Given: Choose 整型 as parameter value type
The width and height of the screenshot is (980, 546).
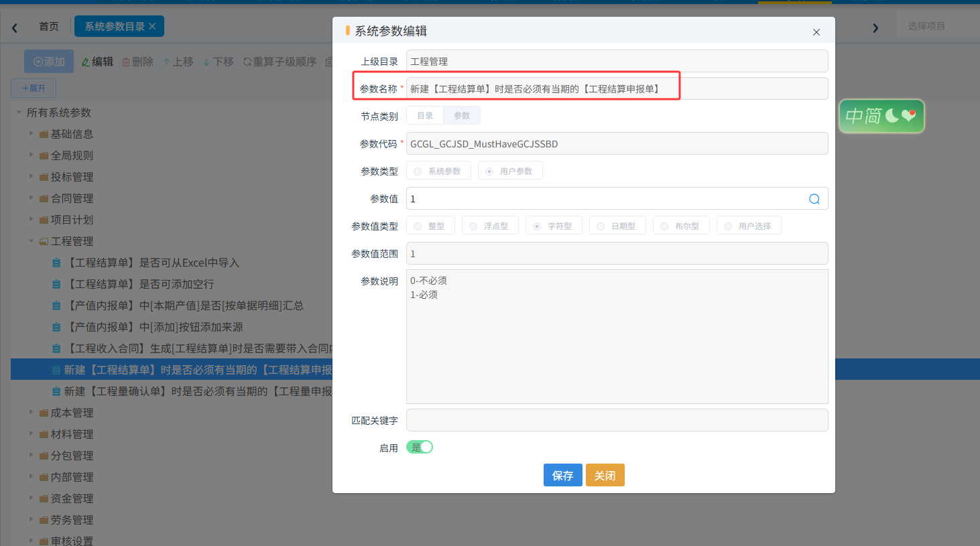Looking at the screenshot, I should [x=430, y=226].
